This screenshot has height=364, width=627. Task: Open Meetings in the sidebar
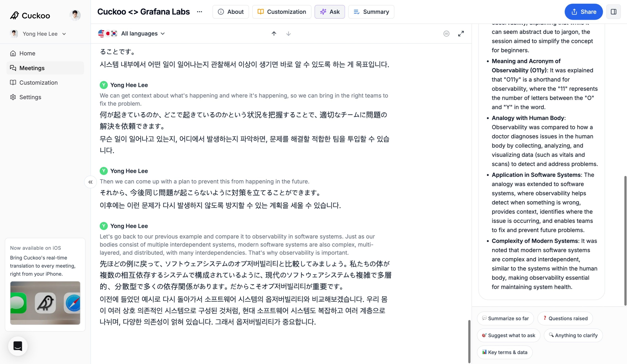pos(45,68)
